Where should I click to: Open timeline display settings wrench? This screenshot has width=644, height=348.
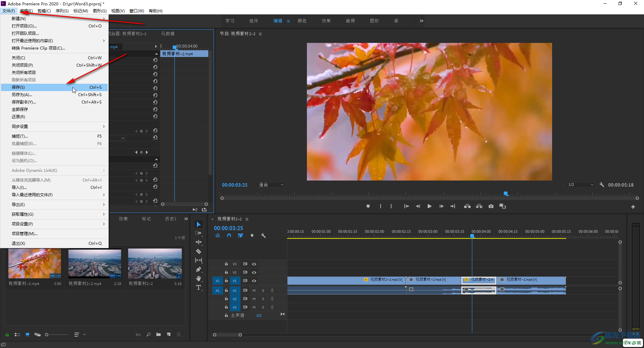click(263, 235)
